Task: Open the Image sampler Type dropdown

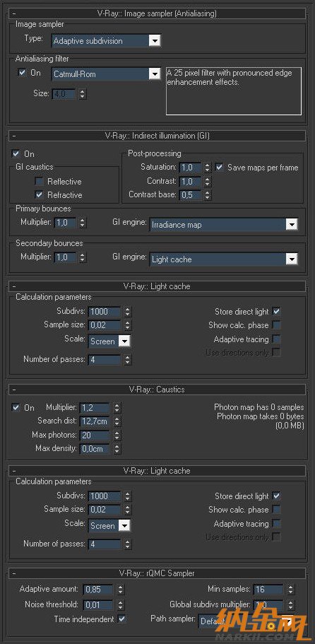Action: point(106,41)
